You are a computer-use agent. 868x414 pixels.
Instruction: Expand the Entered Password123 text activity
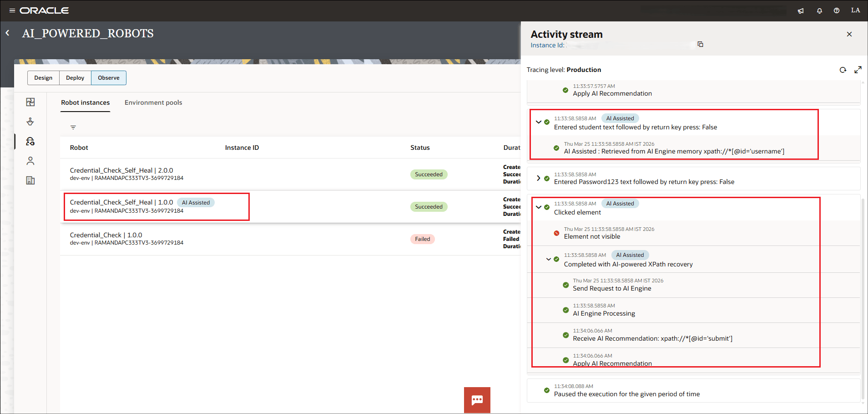[x=539, y=178]
